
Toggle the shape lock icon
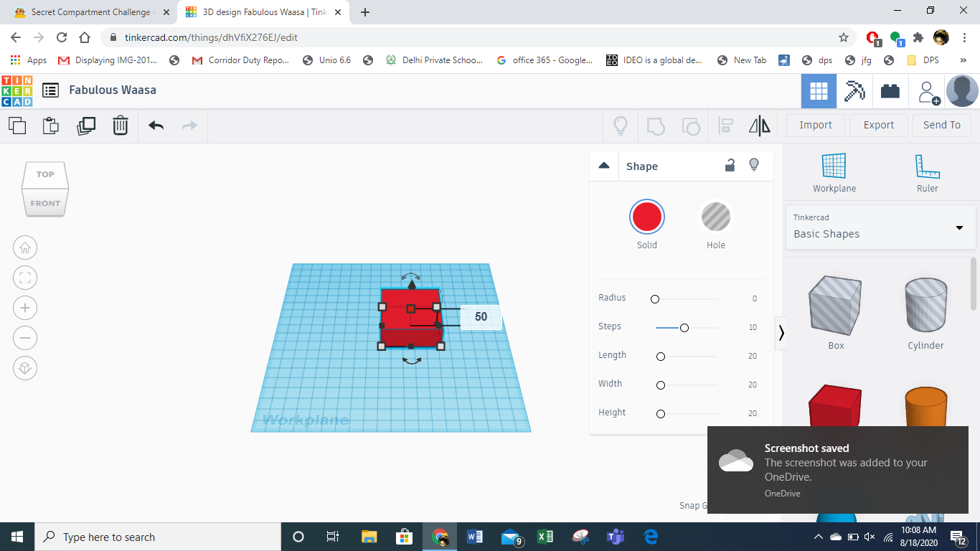pyautogui.click(x=730, y=166)
